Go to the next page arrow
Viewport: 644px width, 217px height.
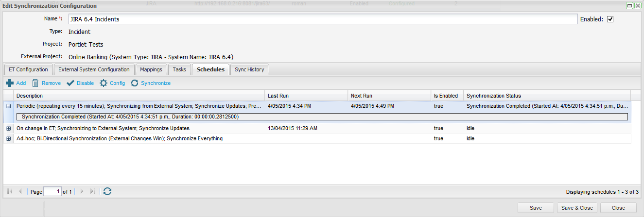point(82,192)
